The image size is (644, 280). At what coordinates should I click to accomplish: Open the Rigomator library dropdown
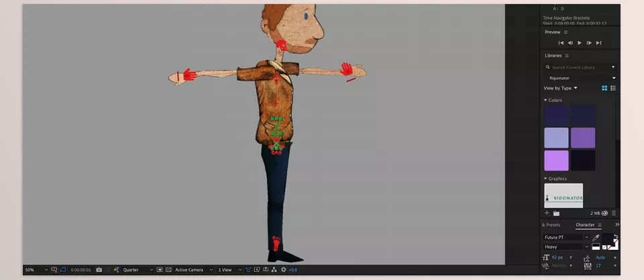click(581, 78)
